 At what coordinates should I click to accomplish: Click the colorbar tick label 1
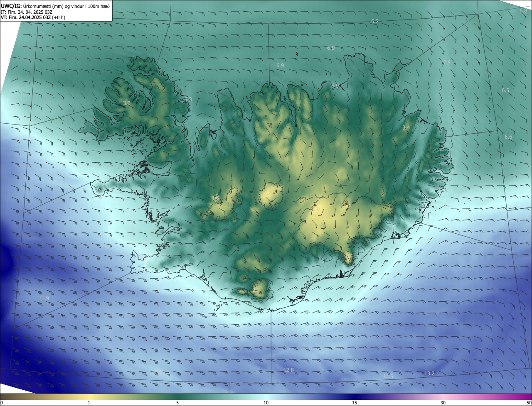(x=89, y=403)
